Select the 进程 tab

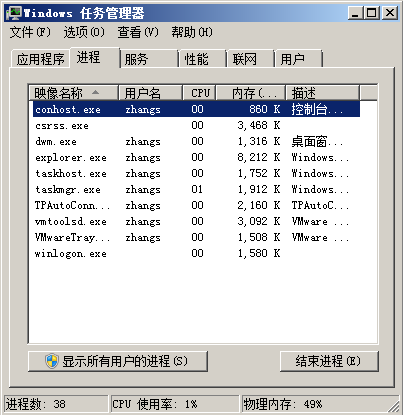tap(94, 57)
